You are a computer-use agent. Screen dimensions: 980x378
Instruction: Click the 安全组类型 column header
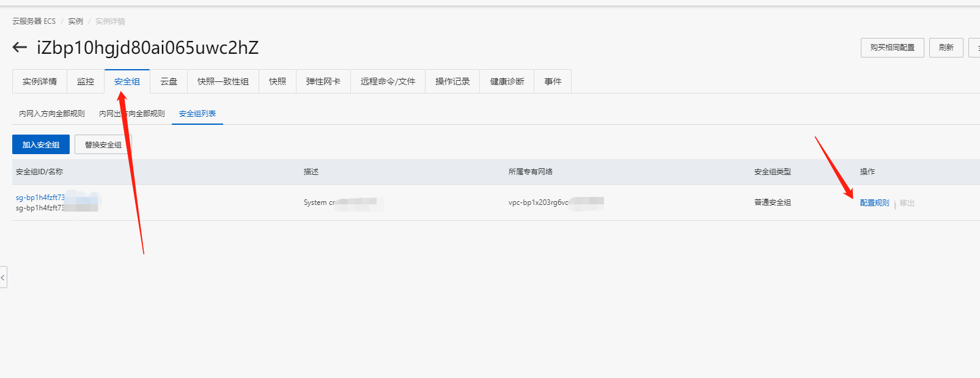[773, 172]
